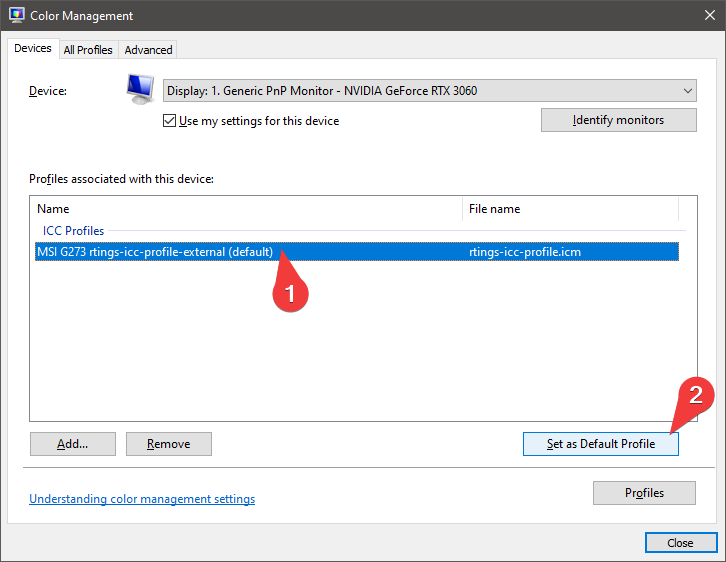Toggle 'Use my settings for this device'
The width and height of the screenshot is (726, 562).
(170, 121)
